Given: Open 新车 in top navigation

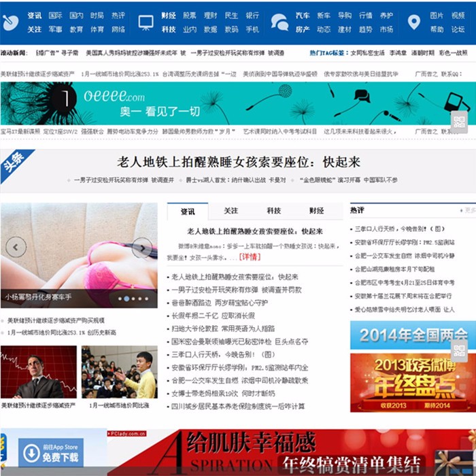Looking at the screenshot, I should [x=324, y=16].
